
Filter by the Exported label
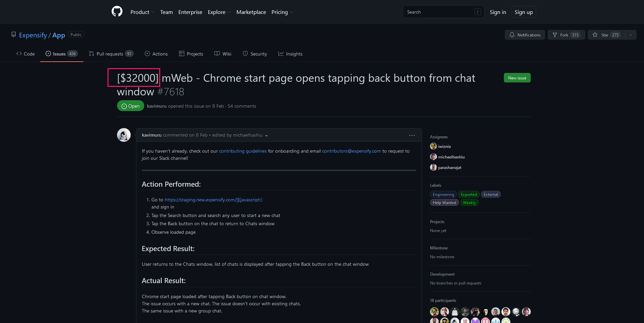coord(469,194)
